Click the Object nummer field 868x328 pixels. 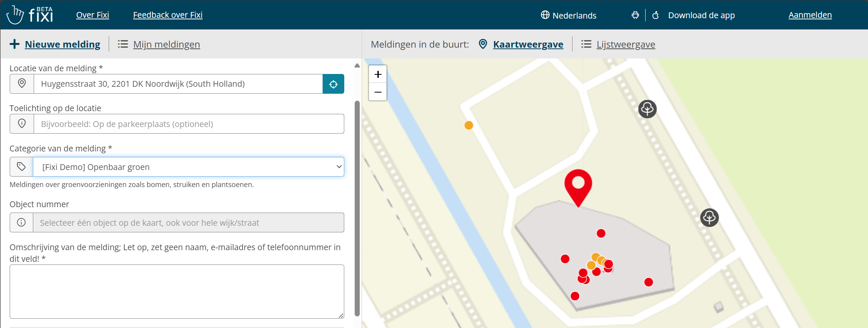[x=188, y=222]
